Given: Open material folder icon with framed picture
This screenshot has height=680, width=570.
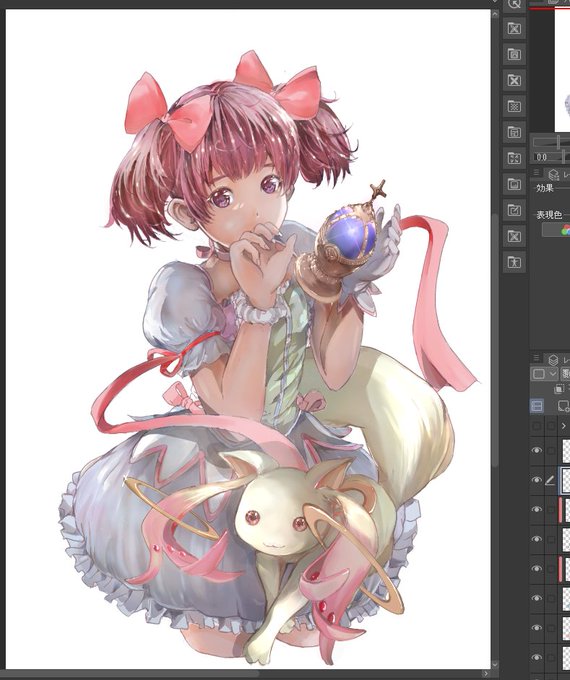Looking at the screenshot, I should point(514,54).
